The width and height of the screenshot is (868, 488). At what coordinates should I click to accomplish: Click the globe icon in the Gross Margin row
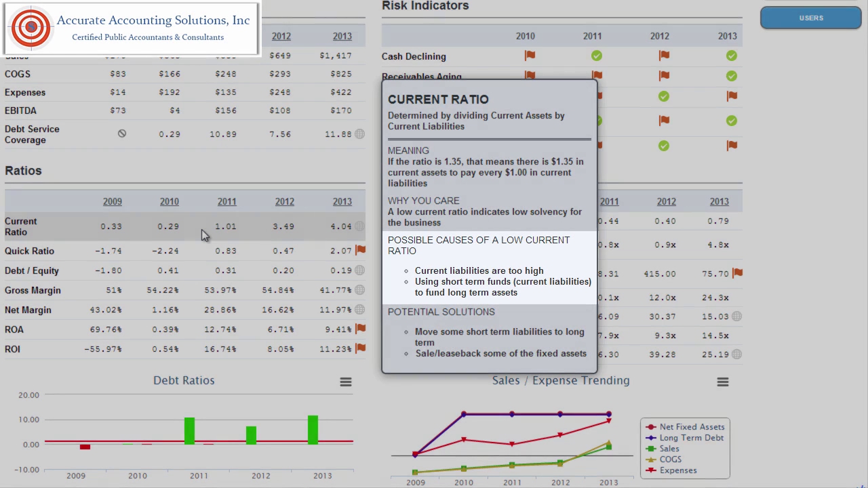[359, 290]
